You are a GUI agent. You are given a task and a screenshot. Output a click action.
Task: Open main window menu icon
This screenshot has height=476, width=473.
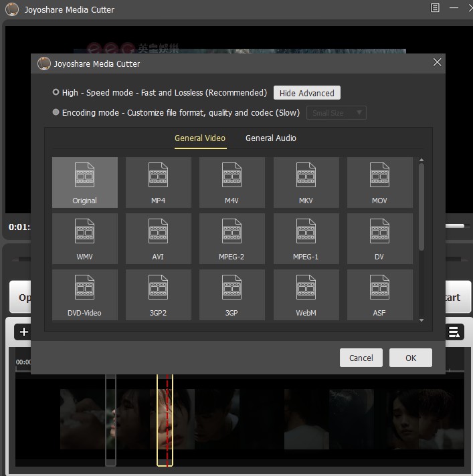coord(436,8)
